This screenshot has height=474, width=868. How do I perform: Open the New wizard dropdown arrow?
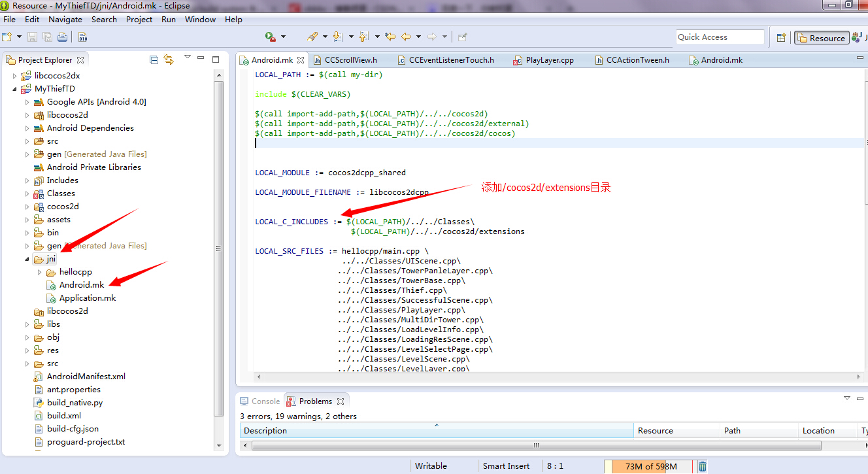pos(18,37)
